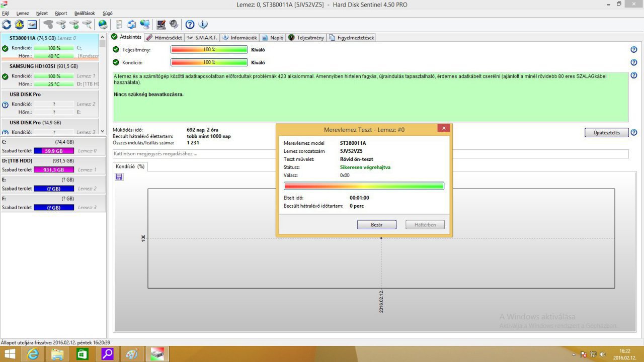Open the Beállítások menu

(85, 13)
